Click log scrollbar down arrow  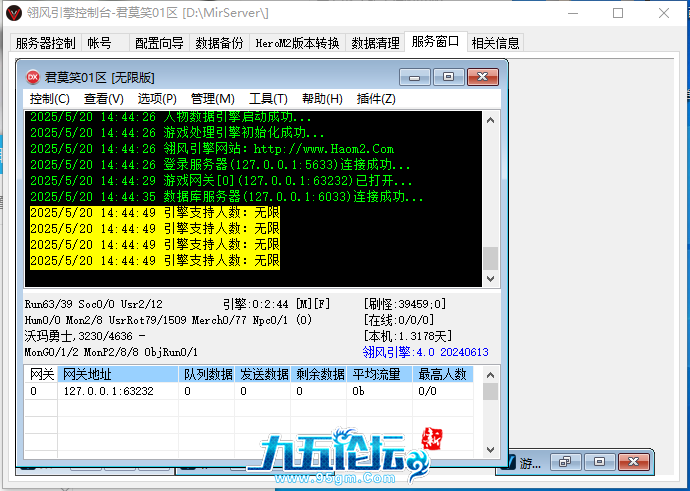(x=491, y=278)
